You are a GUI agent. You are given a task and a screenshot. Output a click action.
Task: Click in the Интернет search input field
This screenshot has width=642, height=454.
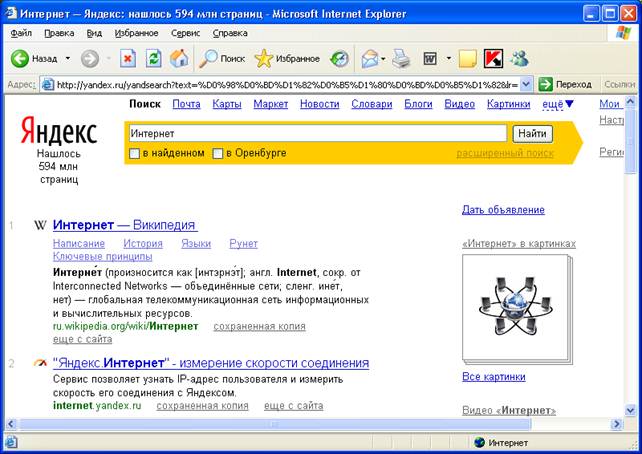(x=318, y=133)
